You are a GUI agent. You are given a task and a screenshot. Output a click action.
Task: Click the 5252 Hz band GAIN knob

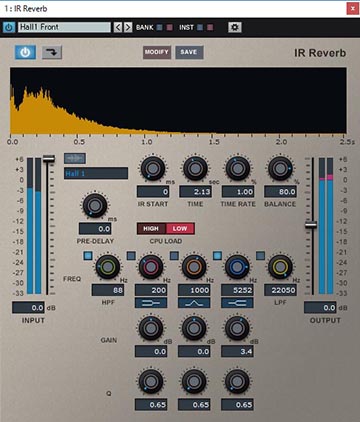pyautogui.click(x=237, y=328)
